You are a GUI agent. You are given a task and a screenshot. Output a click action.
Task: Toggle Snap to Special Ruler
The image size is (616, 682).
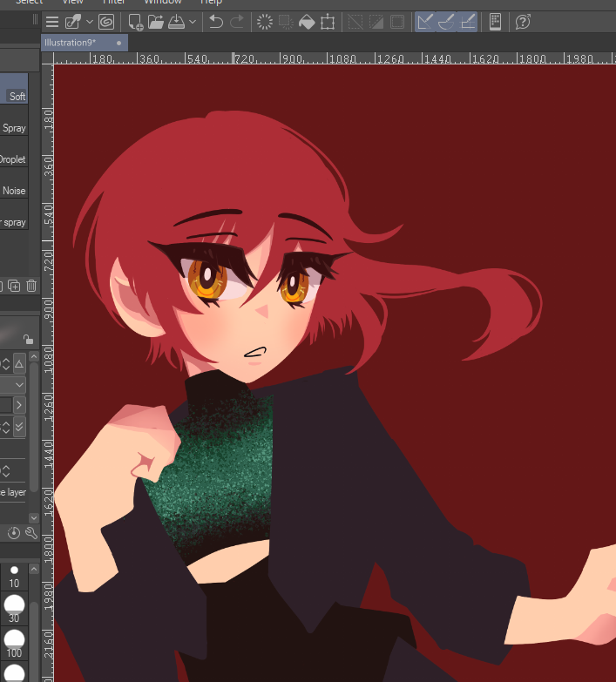tap(446, 22)
